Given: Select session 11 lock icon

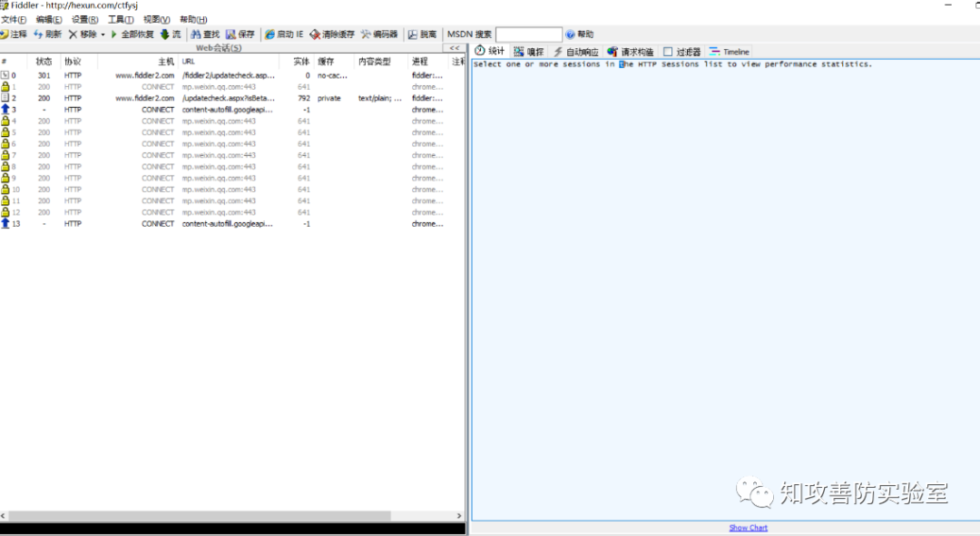Looking at the screenshot, I should 5,200.
